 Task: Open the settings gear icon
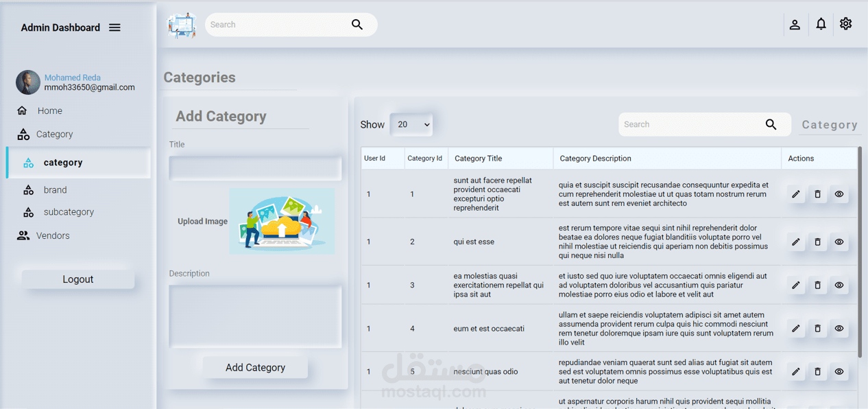(x=845, y=24)
